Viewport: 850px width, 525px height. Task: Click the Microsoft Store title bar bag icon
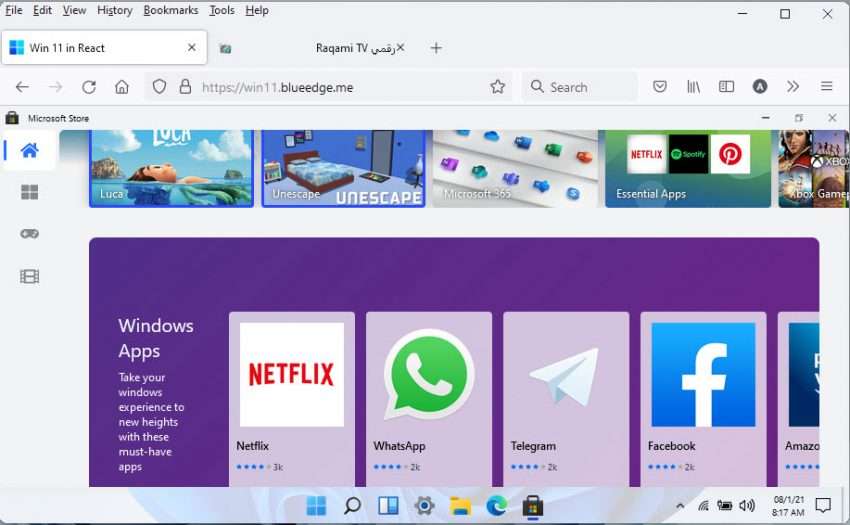(x=12, y=118)
